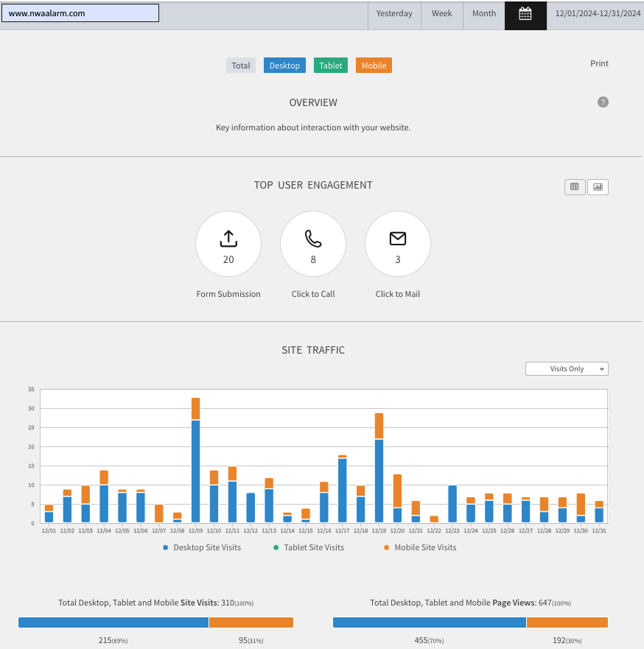
Task: Switch engagement to bar chart view icon
Action: click(598, 187)
